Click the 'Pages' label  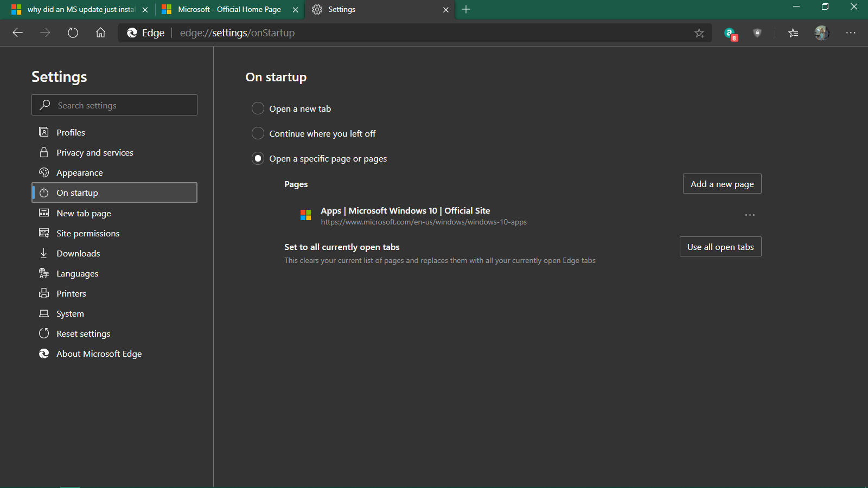tap(296, 184)
